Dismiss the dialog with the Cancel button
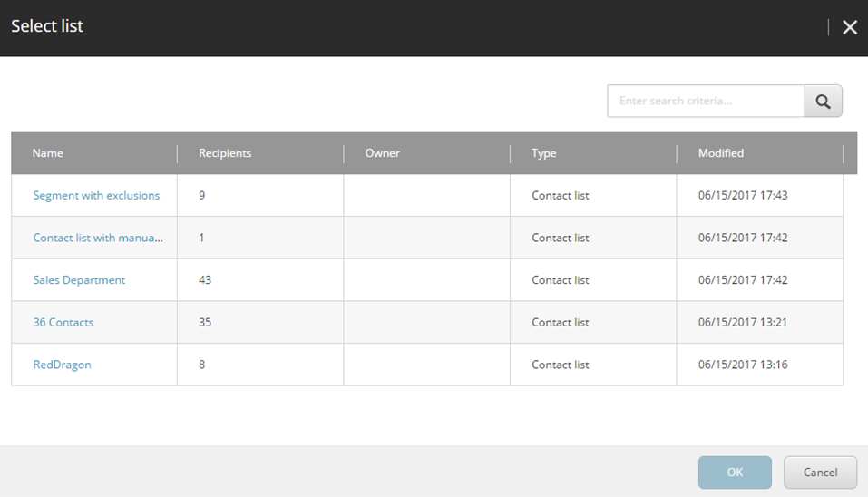This screenshot has width=868, height=497. click(x=821, y=473)
